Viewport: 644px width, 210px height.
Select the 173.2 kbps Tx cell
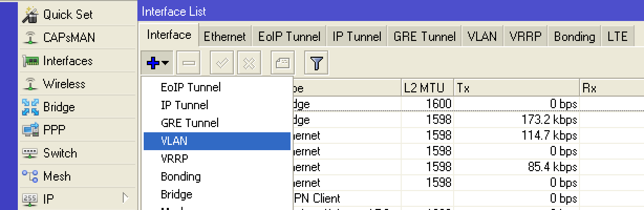pos(517,120)
